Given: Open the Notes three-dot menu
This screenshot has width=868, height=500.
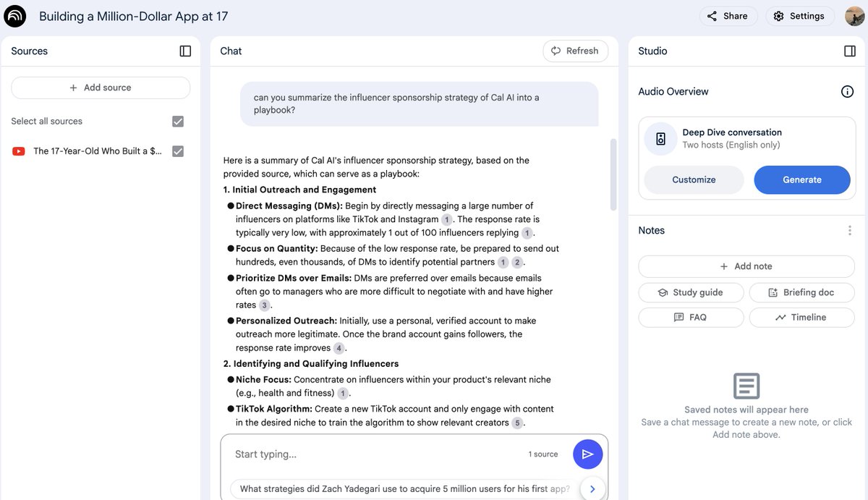Looking at the screenshot, I should coord(849,231).
